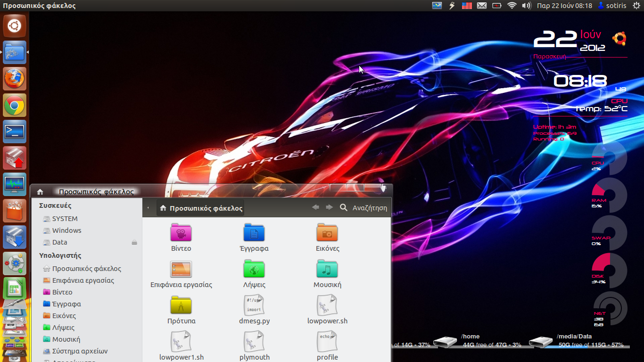The height and width of the screenshot is (362, 644).
Task: Open the mail envelope messaging indicator
Action: pyautogui.click(x=481, y=6)
